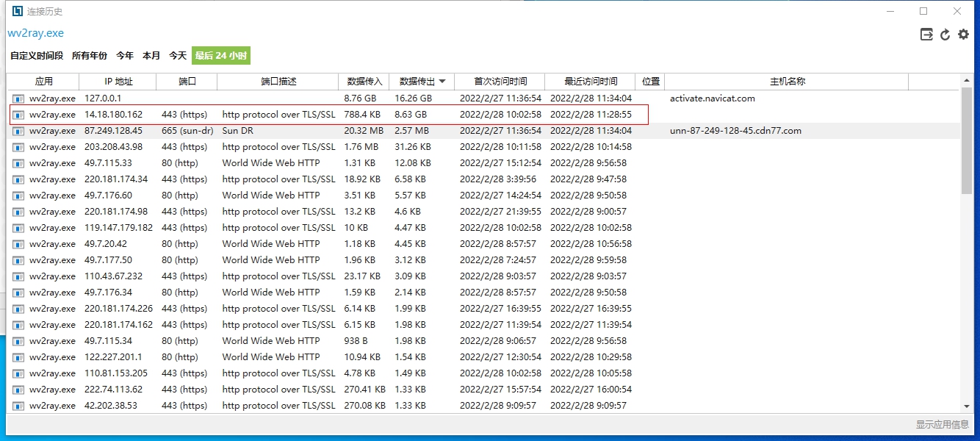Click app icon in the 49.7.177.50 row
Viewport: 980px width, 441px height.
click(18, 260)
